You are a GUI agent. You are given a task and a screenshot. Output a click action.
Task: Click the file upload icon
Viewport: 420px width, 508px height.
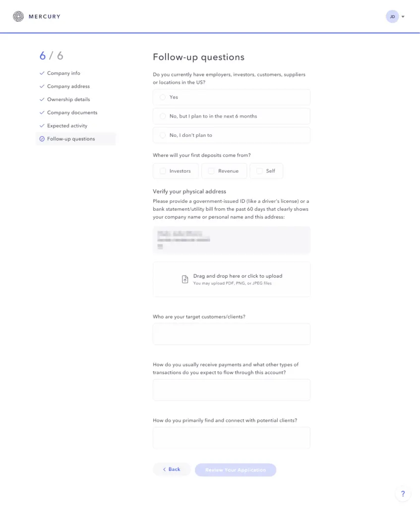185,279
